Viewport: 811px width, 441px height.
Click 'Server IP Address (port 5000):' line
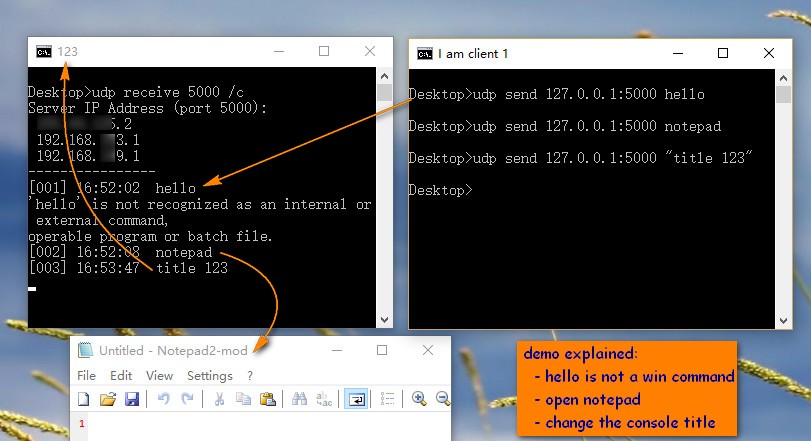pos(147,108)
